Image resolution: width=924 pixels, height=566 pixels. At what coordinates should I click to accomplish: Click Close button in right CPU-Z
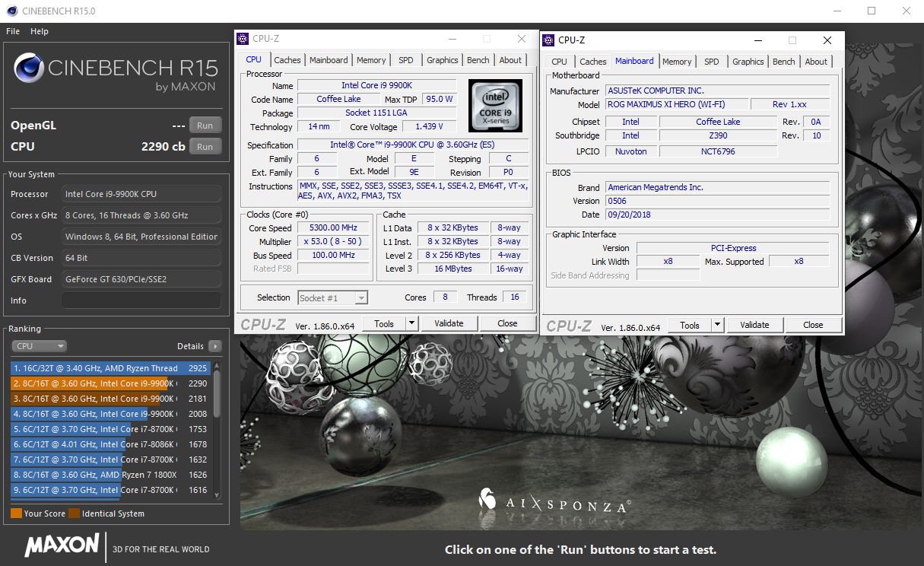click(813, 325)
